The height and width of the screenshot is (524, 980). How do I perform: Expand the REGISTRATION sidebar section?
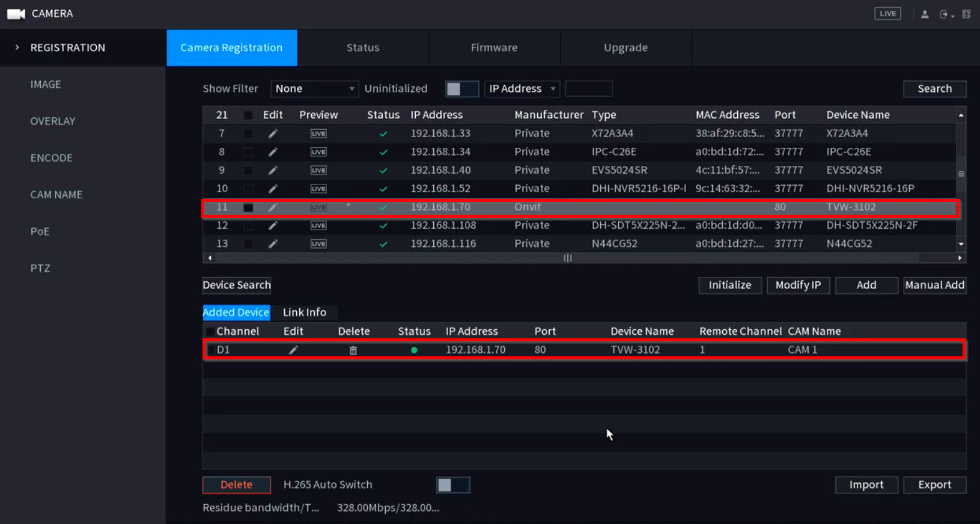tap(67, 47)
